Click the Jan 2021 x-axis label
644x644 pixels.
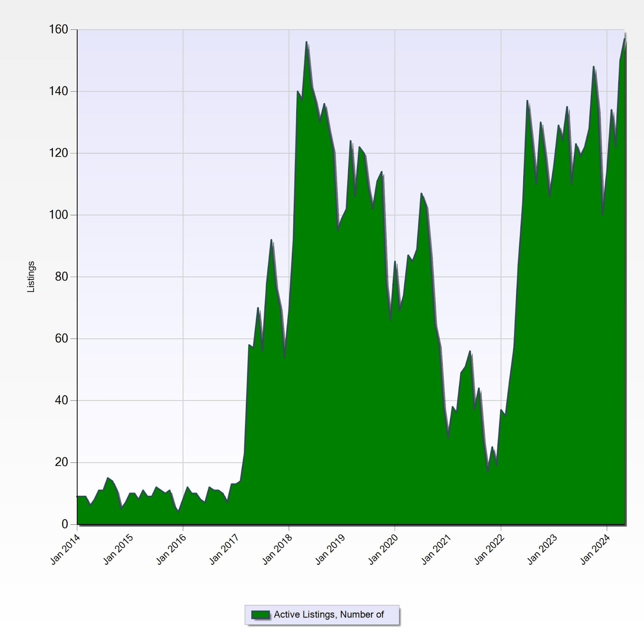coord(436,549)
